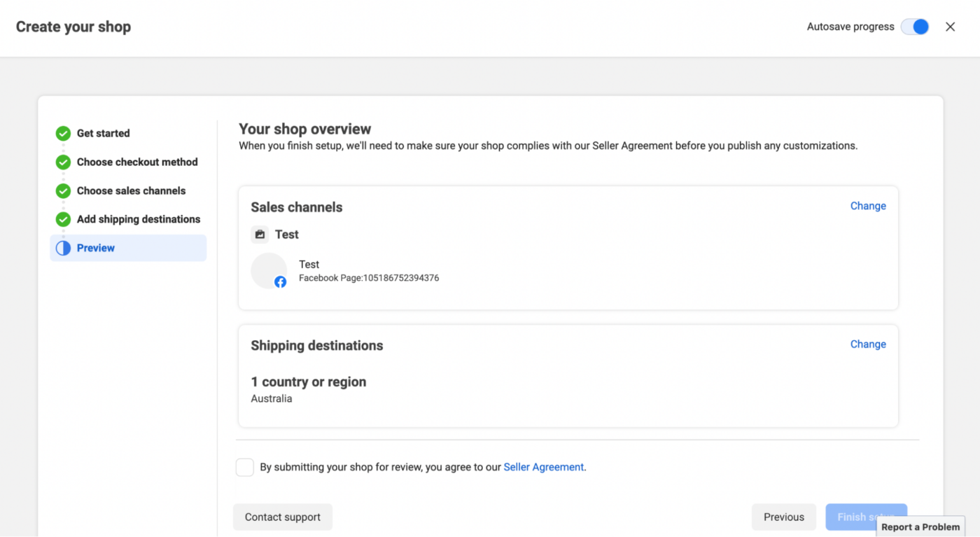Go to the Add shipping destinations step
This screenshot has height=537, width=980.
[138, 219]
